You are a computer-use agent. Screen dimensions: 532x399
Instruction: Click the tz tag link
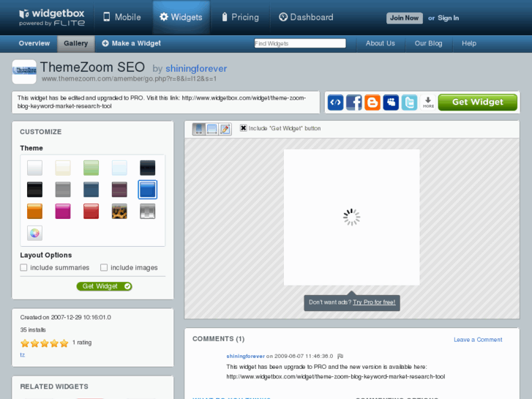coord(23,355)
